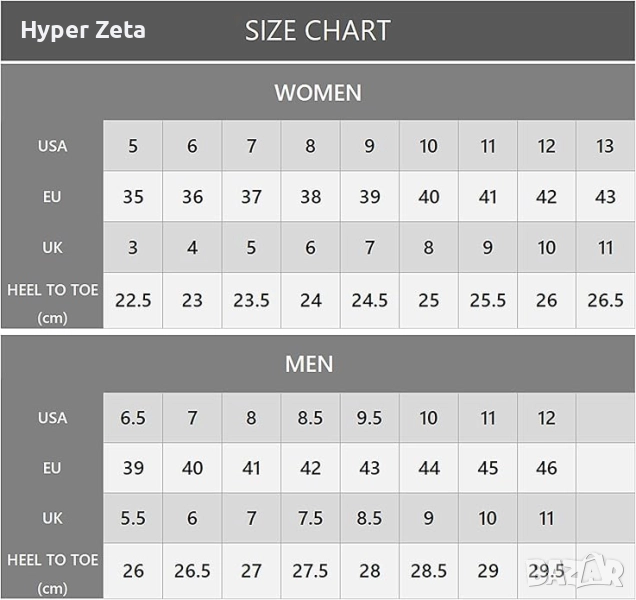Click the men's HEEL TO TOE label
Screen dimensions: 636x600
52,572
